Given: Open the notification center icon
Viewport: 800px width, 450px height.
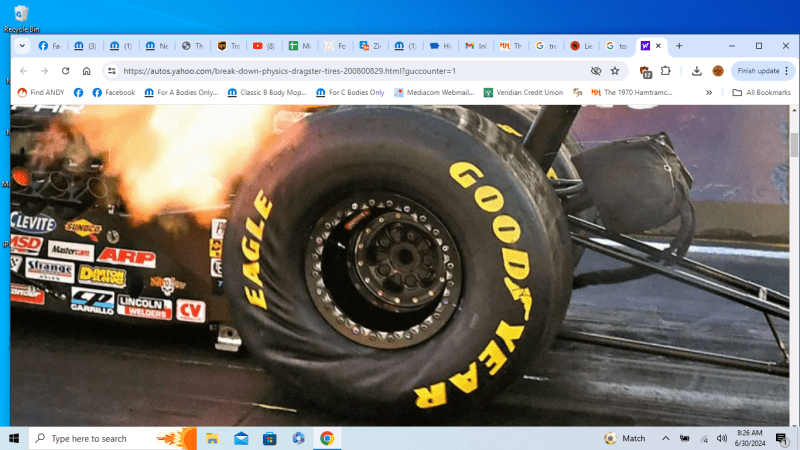Looking at the screenshot, I should tap(782, 438).
